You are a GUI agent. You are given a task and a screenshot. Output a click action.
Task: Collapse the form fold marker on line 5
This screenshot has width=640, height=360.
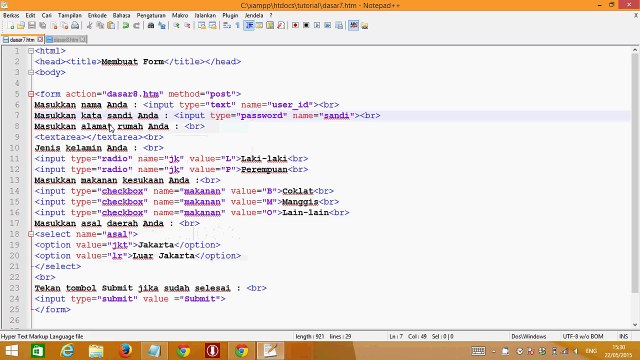click(31, 94)
